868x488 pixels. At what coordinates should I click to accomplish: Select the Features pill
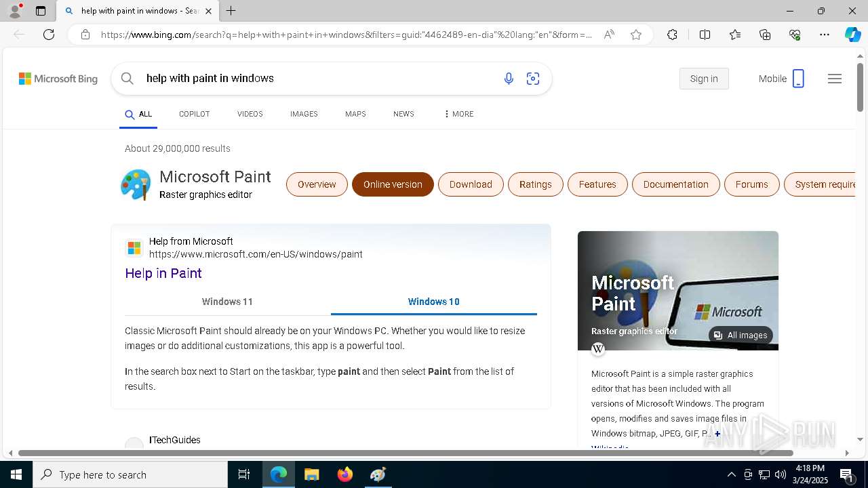coord(597,184)
